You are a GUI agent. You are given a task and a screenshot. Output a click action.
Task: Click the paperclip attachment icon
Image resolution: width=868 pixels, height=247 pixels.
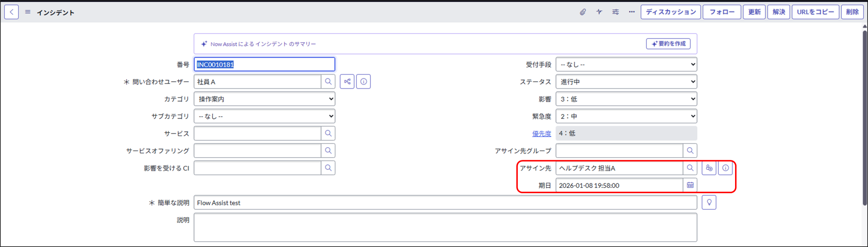point(583,12)
